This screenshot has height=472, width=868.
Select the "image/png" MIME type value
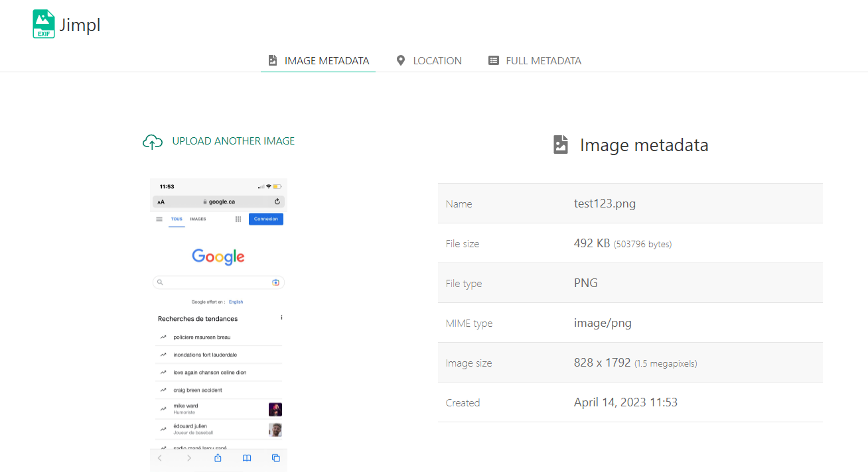pyautogui.click(x=603, y=323)
